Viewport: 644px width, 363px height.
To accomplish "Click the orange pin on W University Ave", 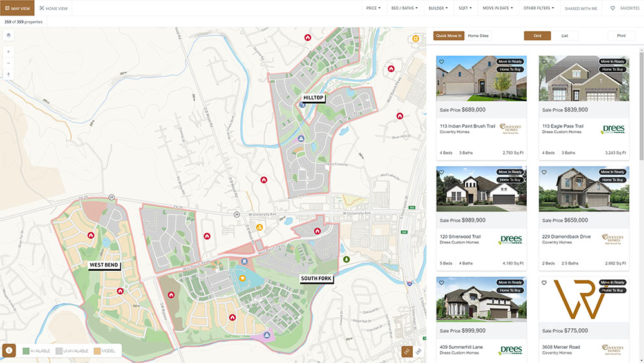I will click(x=260, y=228).
